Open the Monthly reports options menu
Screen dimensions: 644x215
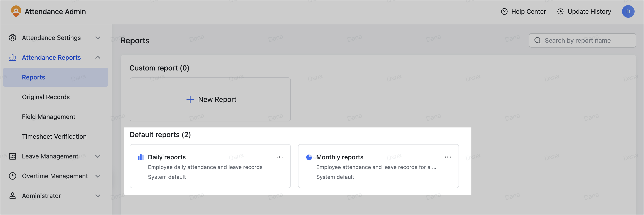[x=448, y=157]
